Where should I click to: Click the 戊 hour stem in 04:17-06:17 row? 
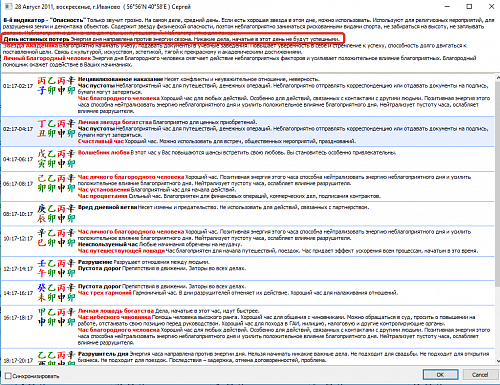(x=41, y=154)
